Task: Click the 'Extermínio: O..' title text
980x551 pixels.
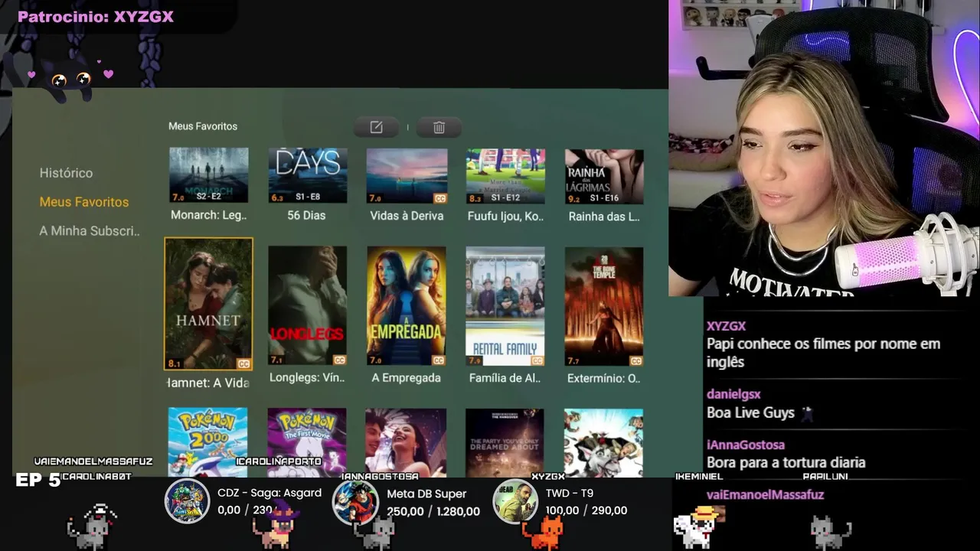Action: (604, 378)
